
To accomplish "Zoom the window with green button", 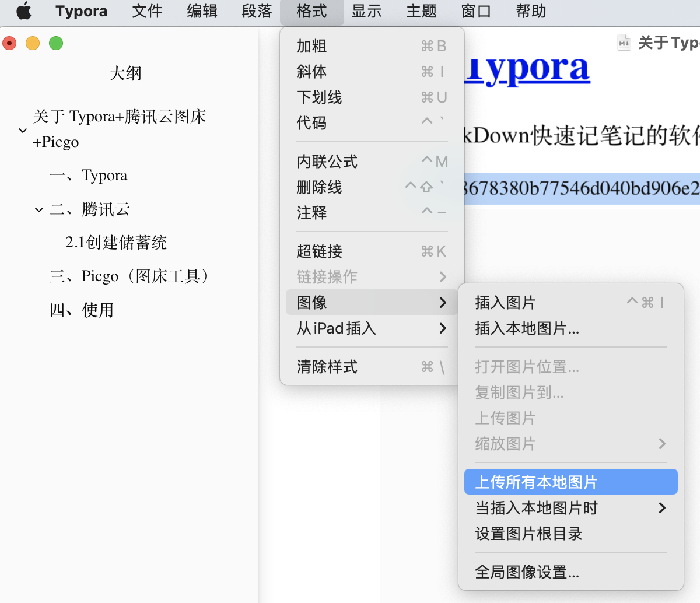I will click(x=56, y=43).
